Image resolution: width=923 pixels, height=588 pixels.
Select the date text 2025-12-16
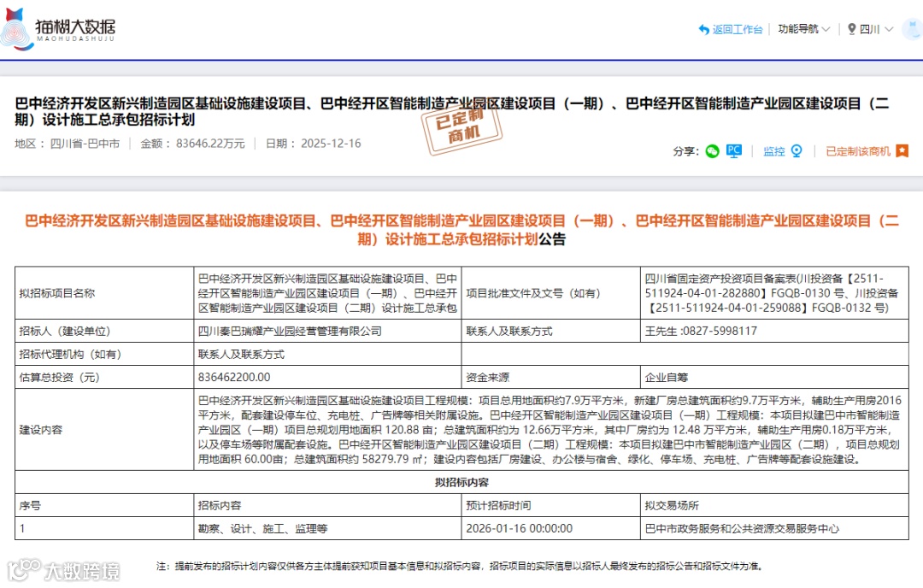331,144
